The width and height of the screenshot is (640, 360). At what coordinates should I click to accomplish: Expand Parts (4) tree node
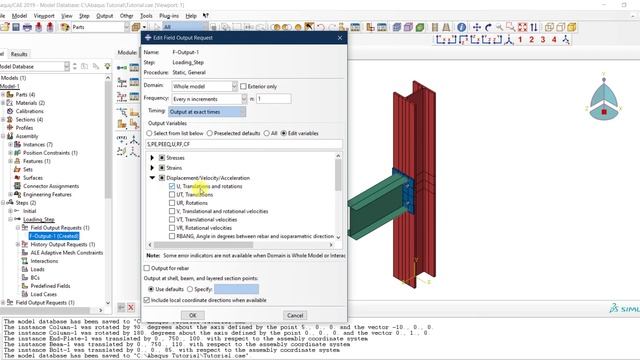click(x=3, y=94)
